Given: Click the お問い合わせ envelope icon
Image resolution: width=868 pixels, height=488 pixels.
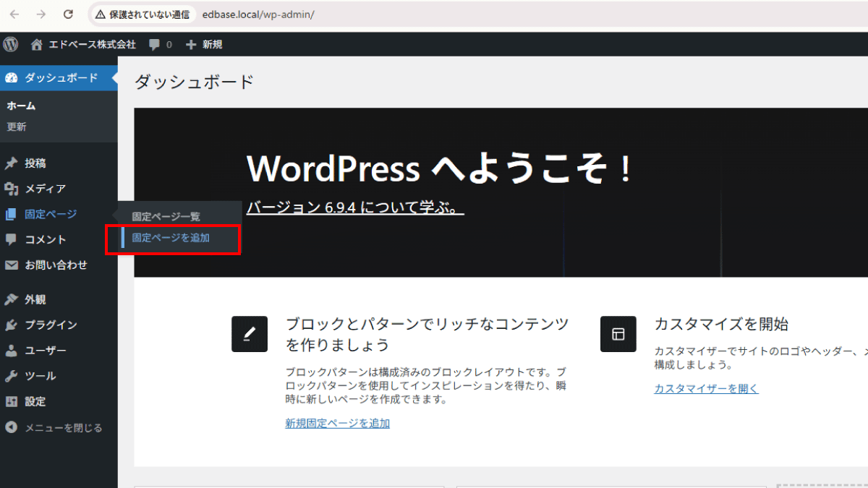Looking at the screenshot, I should point(12,265).
